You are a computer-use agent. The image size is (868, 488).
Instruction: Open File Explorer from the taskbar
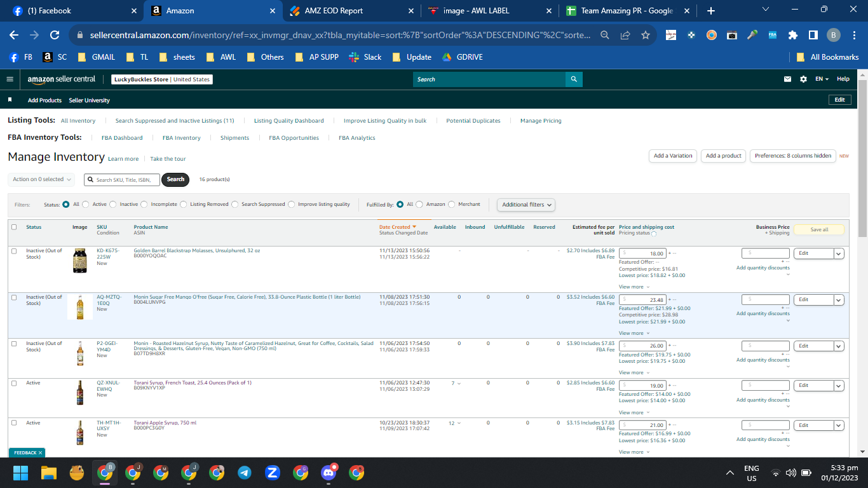pyautogui.click(x=49, y=473)
